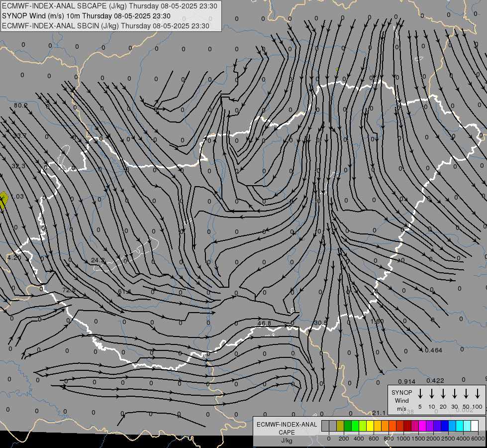Click the 24.2 value near the lake

[98, 260]
